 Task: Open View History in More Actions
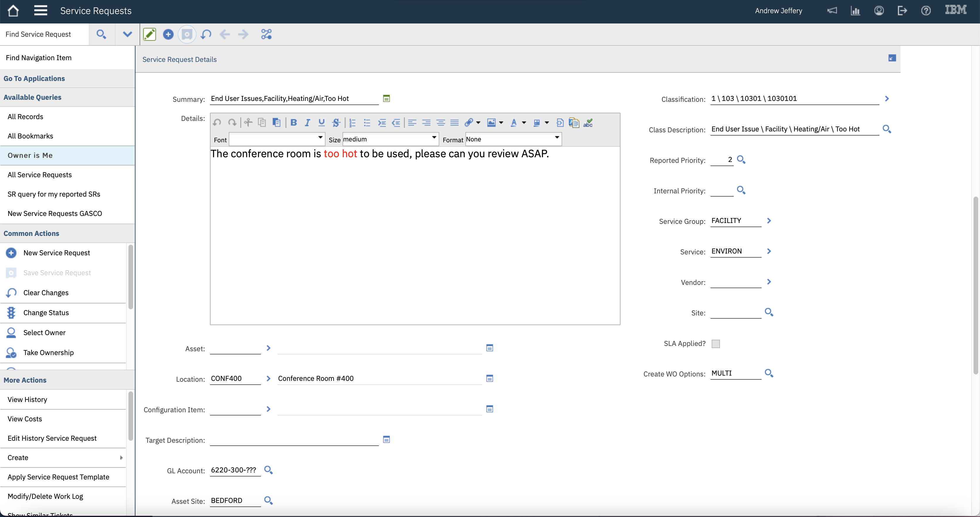coord(27,399)
